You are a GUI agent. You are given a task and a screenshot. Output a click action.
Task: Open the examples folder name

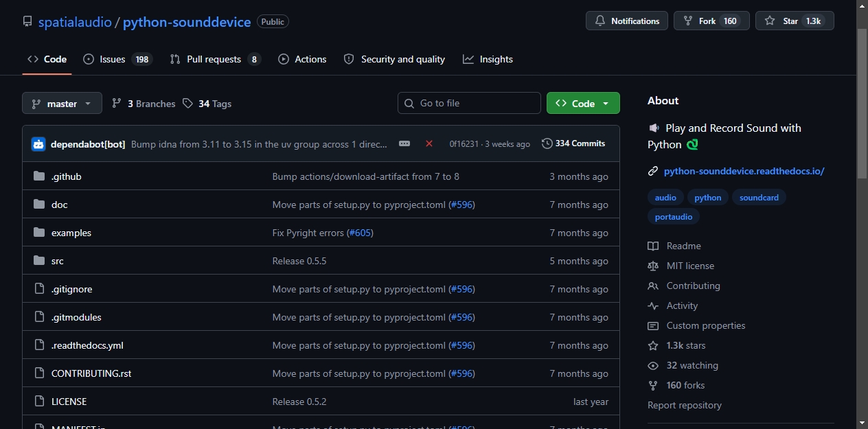[x=71, y=233]
